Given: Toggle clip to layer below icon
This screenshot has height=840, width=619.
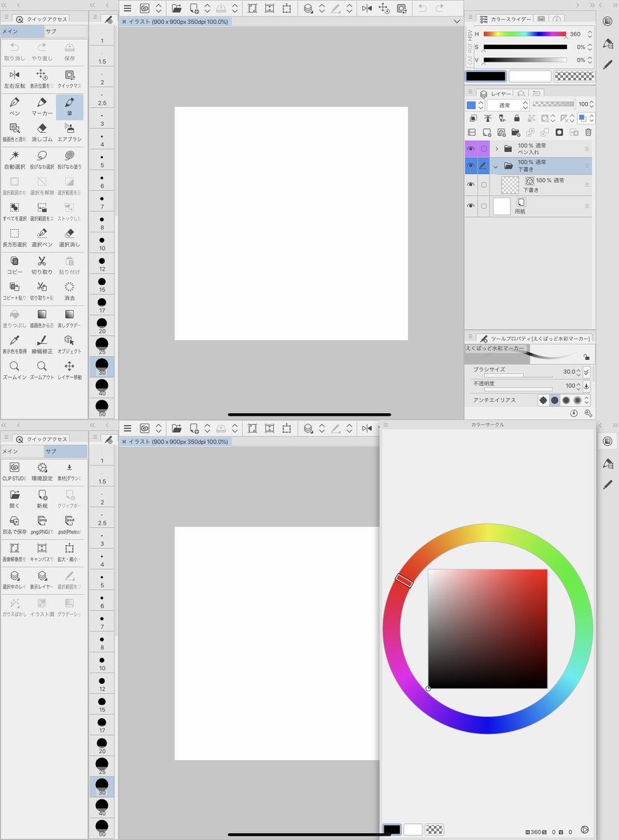Looking at the screenshot, I should tap(473, 118).
